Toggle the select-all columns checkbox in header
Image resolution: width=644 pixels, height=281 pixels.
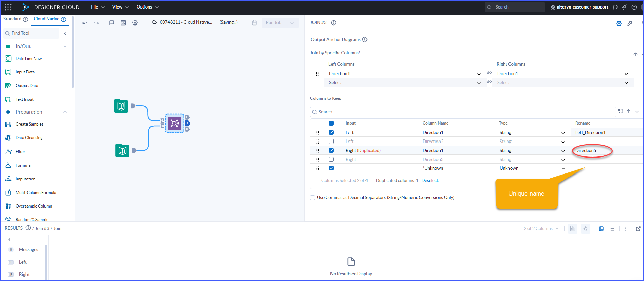331,123
